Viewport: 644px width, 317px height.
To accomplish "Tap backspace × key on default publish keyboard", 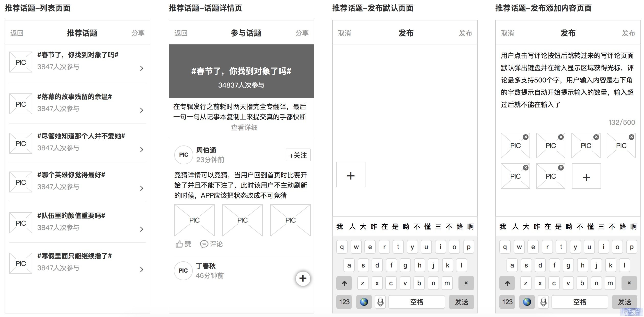I will pyautogui.click(x=466, y=283).
